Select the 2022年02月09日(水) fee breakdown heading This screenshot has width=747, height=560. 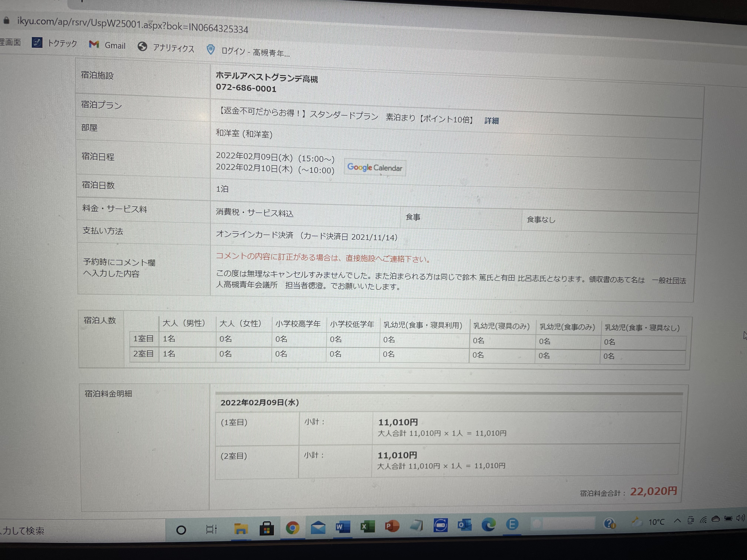[x=259, y=402]
